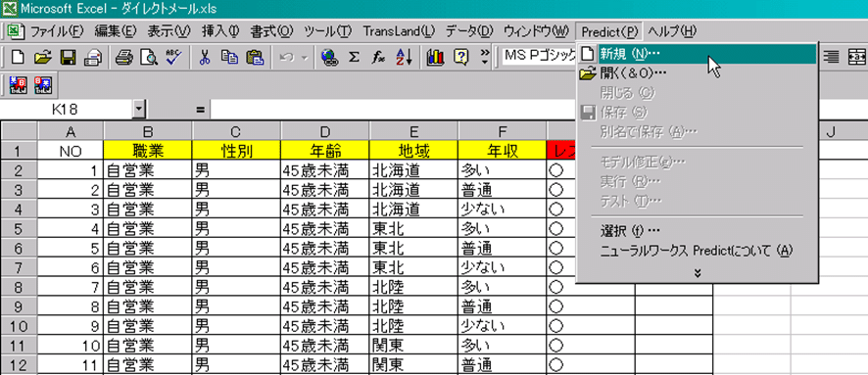Click the Sort Ascending A-Z icon
Image resolution: width=868 pixels, height=375 pixels.
(x=404, y=58)
